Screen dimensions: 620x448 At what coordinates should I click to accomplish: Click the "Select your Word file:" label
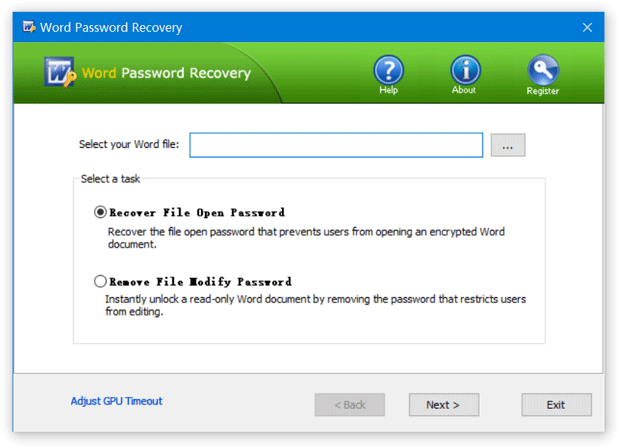coord(129,145)
